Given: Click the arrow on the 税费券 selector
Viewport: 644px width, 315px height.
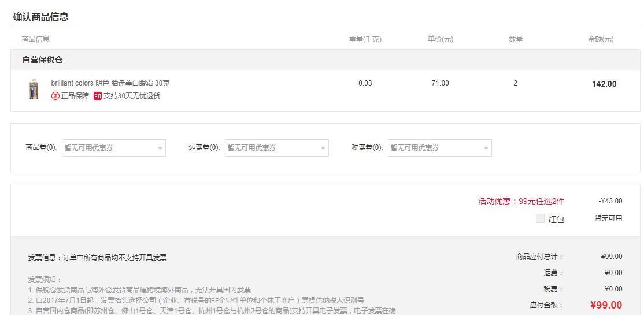Looking at the screenshot, I should pyautogui.click(x=486, y=149).
